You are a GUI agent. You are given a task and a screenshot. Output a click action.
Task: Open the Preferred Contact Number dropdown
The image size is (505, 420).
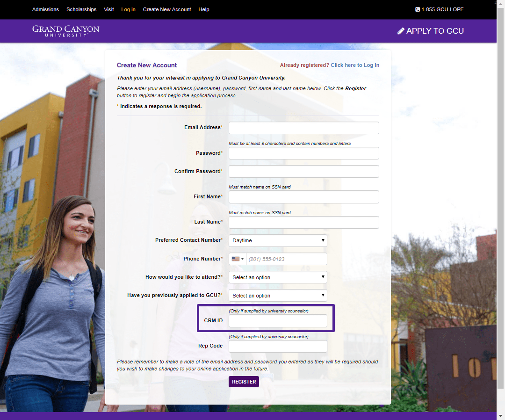(x=277, y=240)
